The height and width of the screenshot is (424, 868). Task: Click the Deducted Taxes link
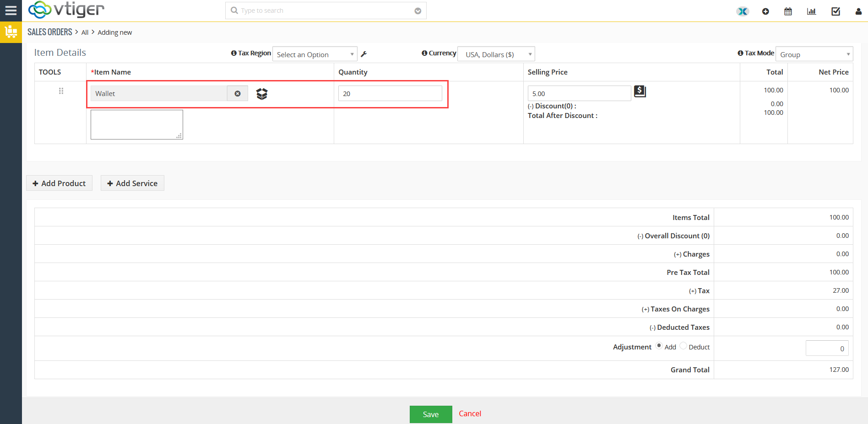coord(683,327)
